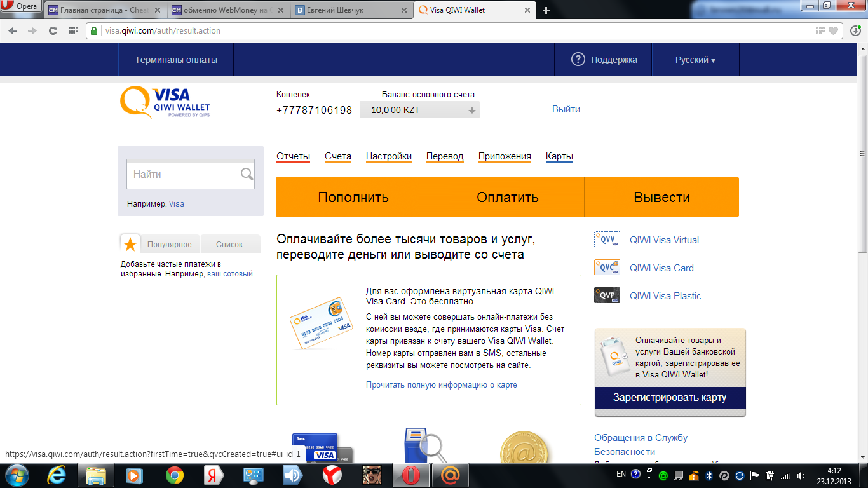Click the orange Пополнить button

(353, 197)
